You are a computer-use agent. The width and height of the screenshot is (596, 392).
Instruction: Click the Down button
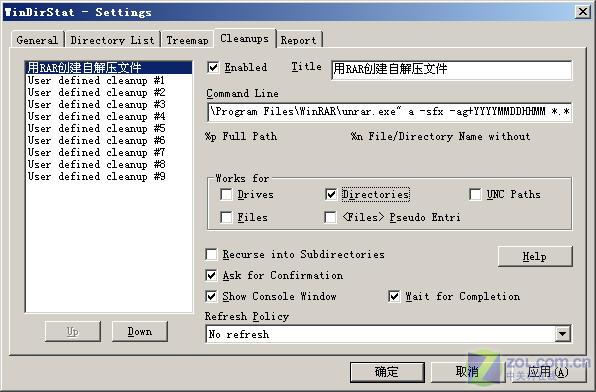140,332
